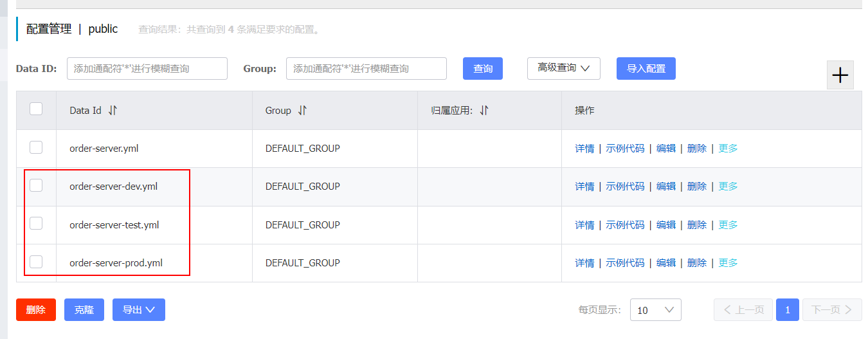Open the page size dropdown showing 10
The width and height of the screenshot is (868, 339).
point(655,309)
